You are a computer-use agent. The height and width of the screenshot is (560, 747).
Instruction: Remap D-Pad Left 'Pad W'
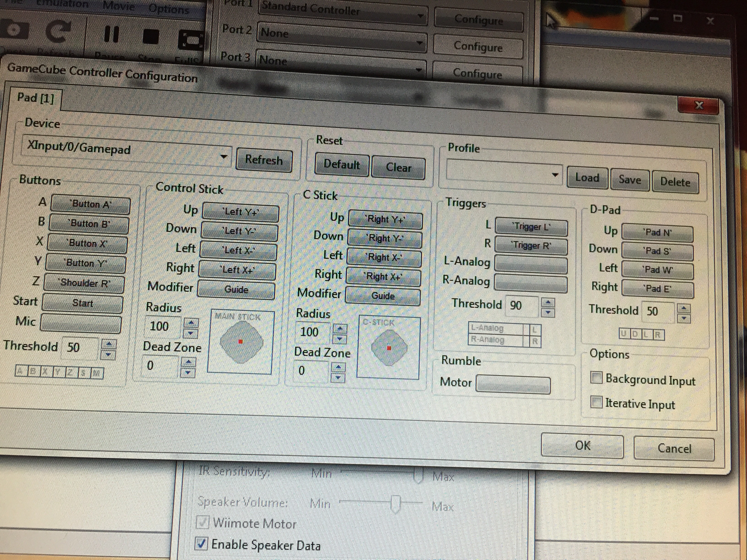point(658,270)
